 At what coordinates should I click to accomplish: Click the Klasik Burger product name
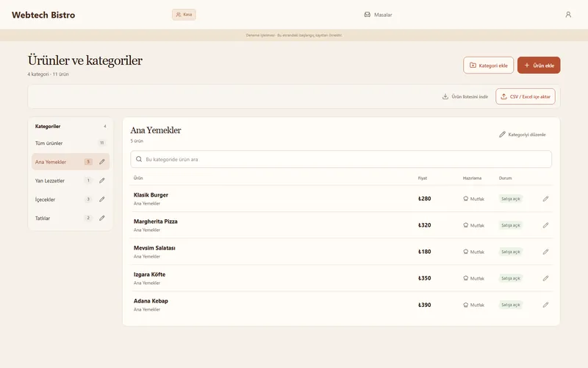[x=151, y=195]
